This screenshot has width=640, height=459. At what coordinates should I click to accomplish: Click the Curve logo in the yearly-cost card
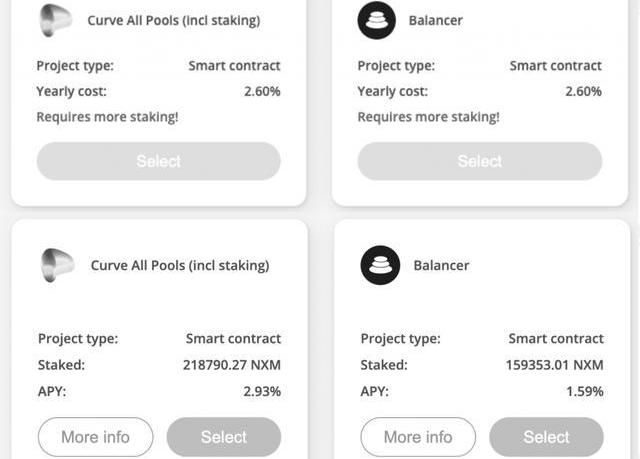[x=55, y=20]
